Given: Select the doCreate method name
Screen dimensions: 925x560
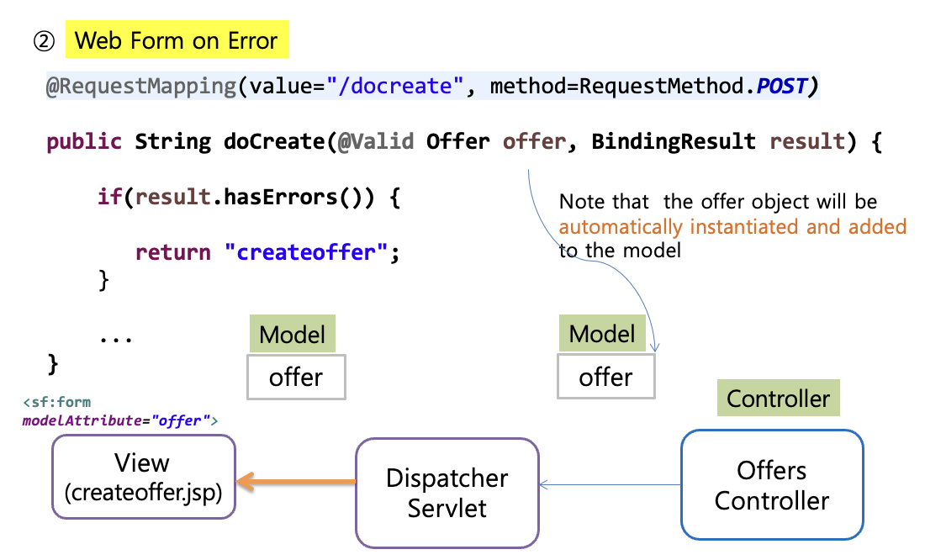Looking at the screenshot, I should click(x=274, y=141).
